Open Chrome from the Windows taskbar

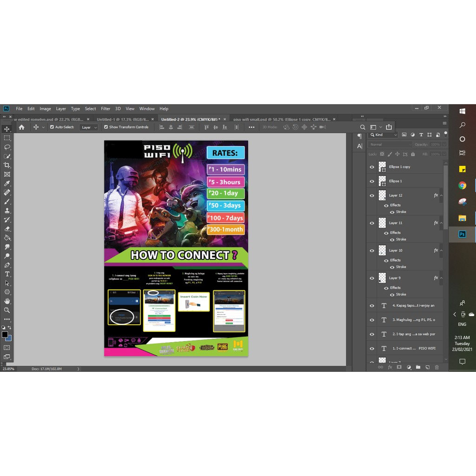(x=462, y=185)
